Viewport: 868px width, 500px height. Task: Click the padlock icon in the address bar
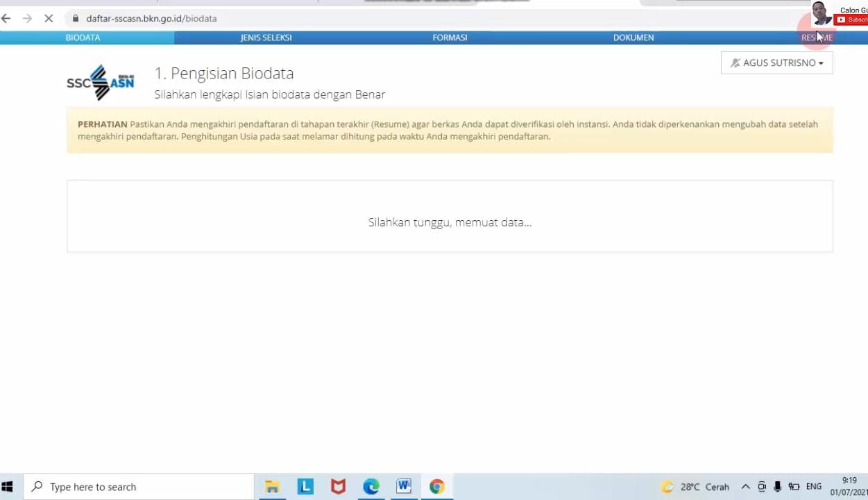click(75, 19)
